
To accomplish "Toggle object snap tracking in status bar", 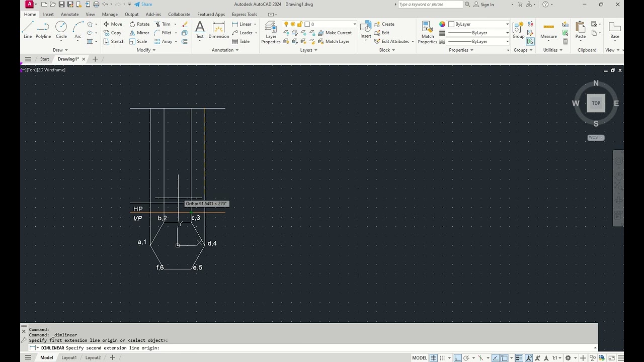I will 496,358.
